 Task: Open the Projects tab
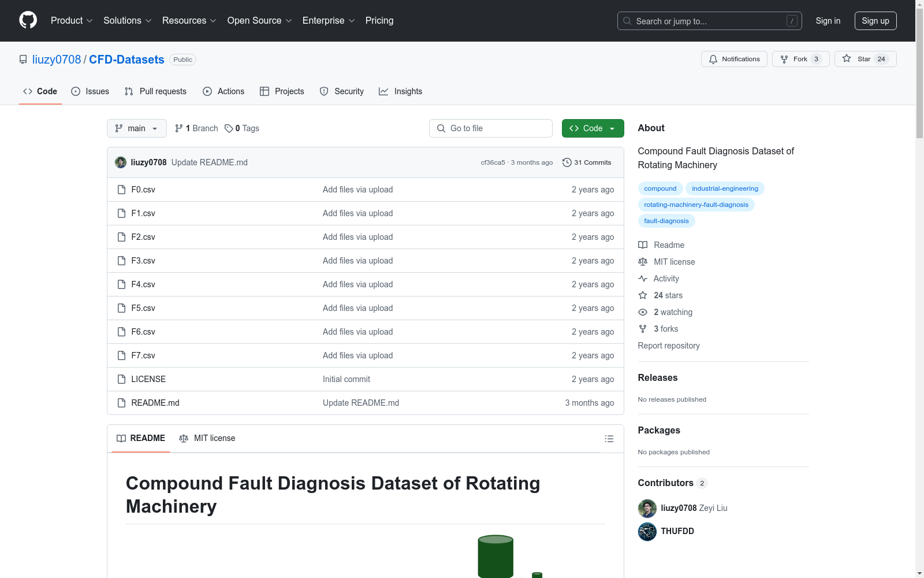pos(282,91)
